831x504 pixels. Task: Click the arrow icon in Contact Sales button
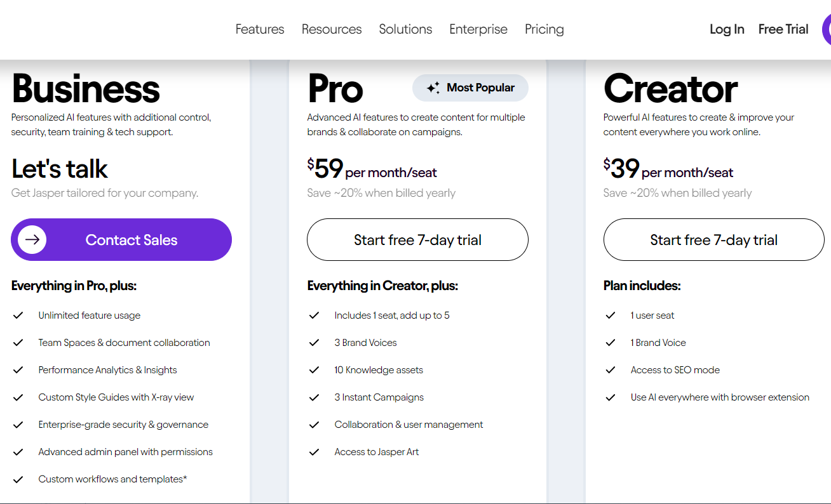point(32,240)
